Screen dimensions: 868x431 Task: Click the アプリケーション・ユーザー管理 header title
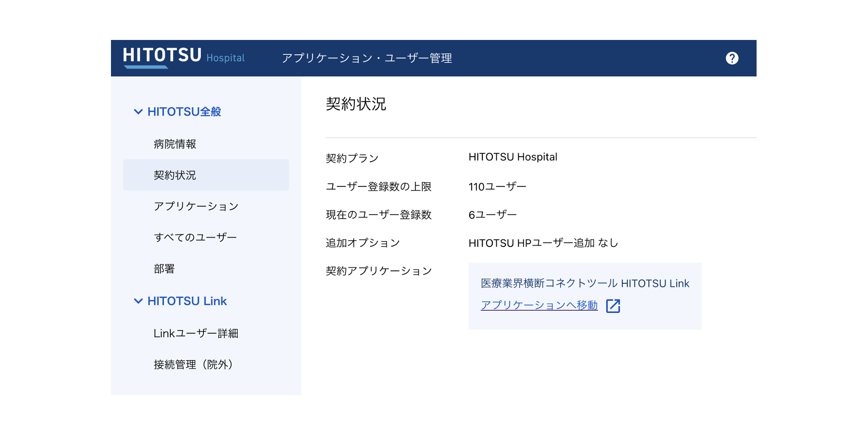pyautogui.click(x=367, y=58)
